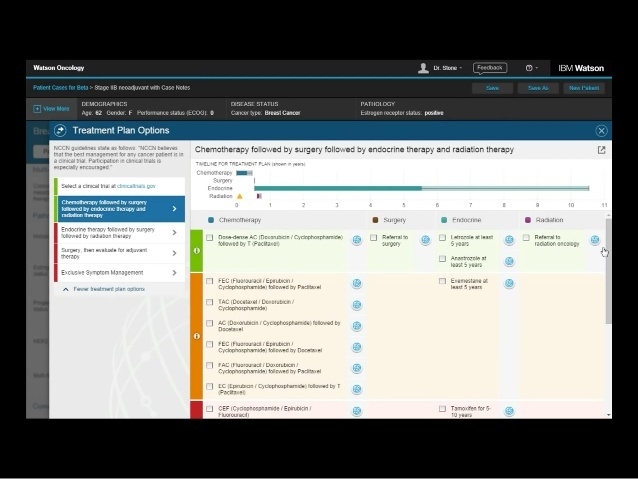Open the clinicaltrials.gov link
Screen dimensions: 638x479
click(136, 186)
